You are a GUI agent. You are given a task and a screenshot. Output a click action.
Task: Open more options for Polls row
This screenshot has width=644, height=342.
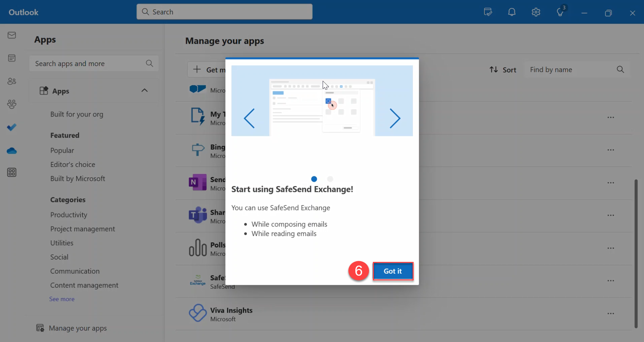point(611,248)
